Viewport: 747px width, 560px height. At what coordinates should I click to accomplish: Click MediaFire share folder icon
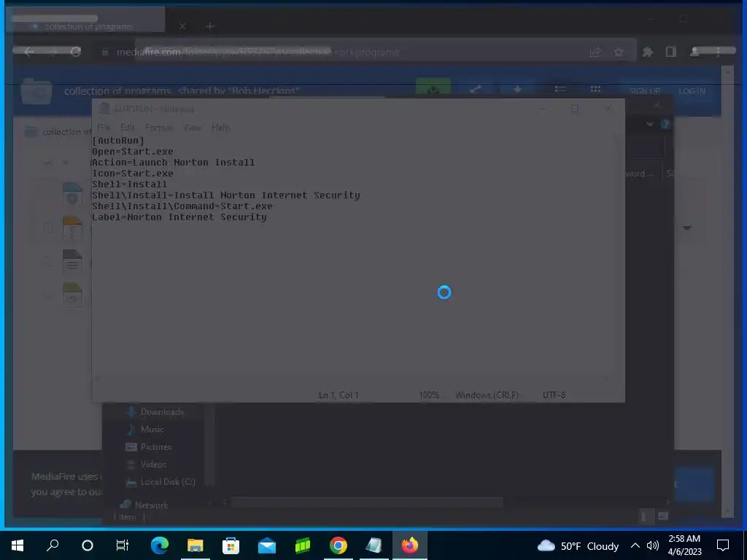coord(476,89)
